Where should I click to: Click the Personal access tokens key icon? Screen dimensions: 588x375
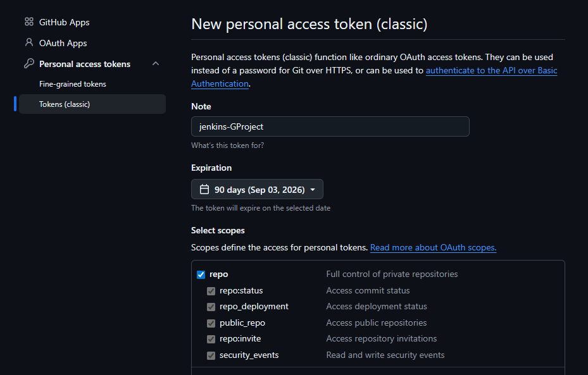29,63
